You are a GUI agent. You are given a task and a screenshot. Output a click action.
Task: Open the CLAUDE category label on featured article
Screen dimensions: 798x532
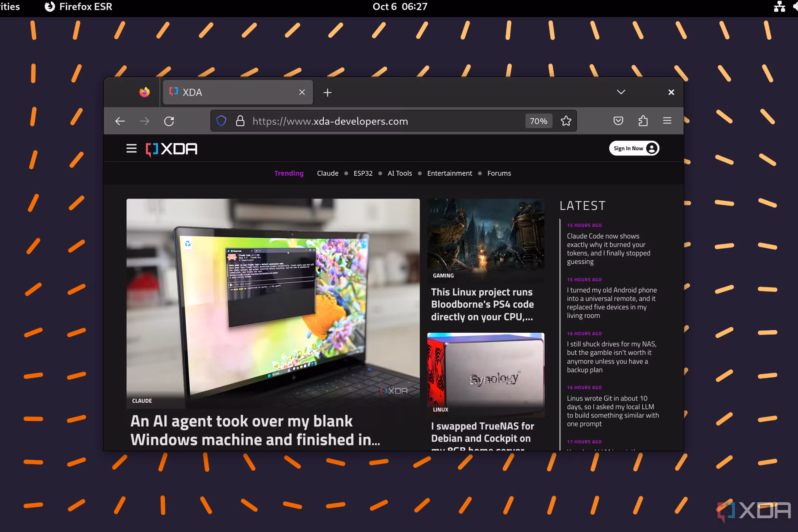[x=142, y=401]
